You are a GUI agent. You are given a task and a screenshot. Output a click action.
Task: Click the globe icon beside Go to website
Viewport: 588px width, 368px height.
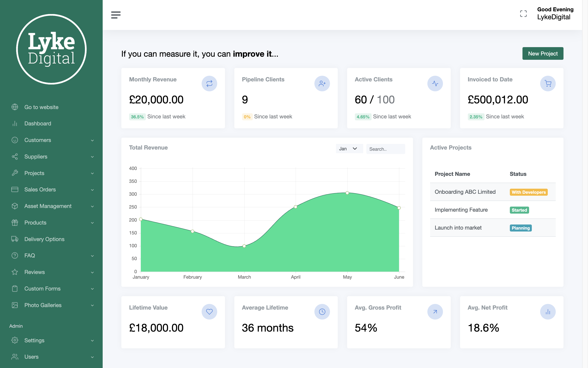click(15, 107)
